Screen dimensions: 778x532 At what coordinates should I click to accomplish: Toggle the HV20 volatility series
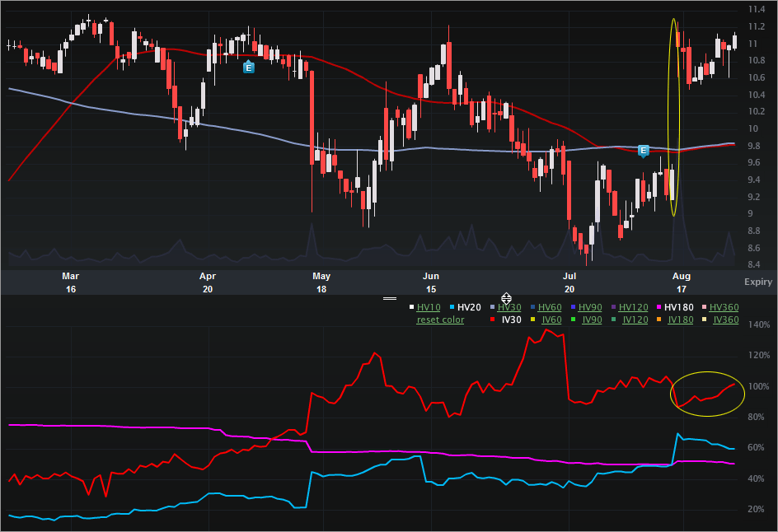pos(469,307)
